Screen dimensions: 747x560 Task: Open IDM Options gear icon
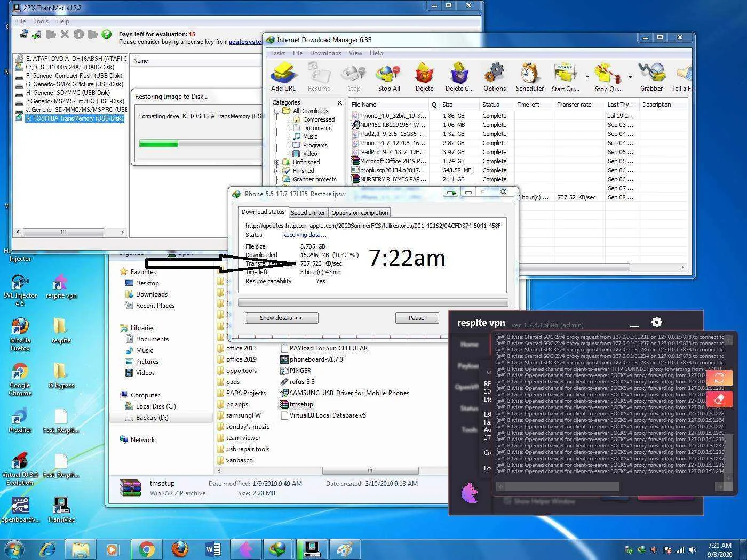495,77
